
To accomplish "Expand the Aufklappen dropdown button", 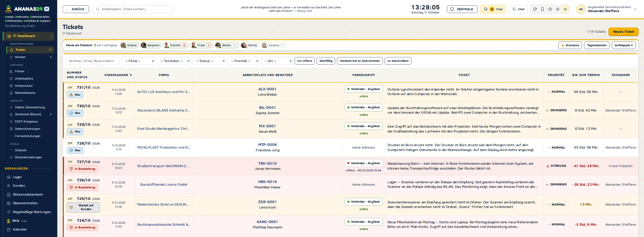I will [624, 45].
